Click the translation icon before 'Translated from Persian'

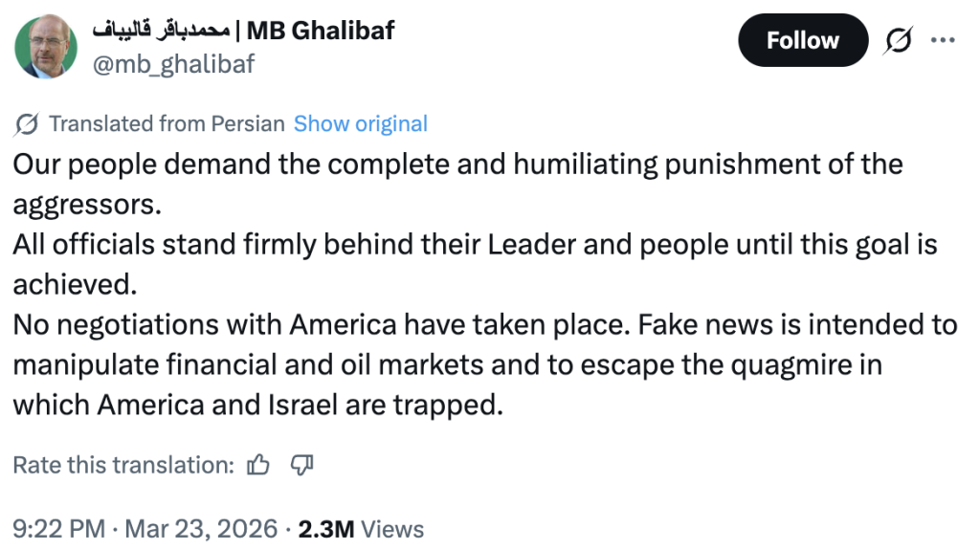coord(28,124)
